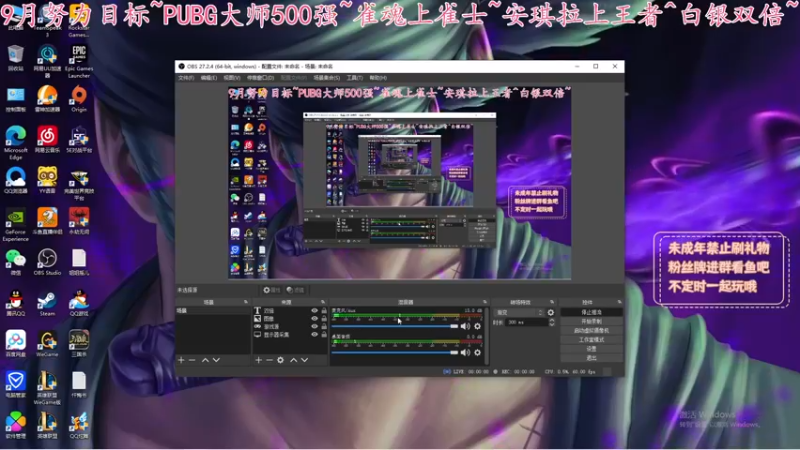Viewport: 800px width, 450px height.
Task: Click the Studio Mode button
Action: (x=591, y=340)
